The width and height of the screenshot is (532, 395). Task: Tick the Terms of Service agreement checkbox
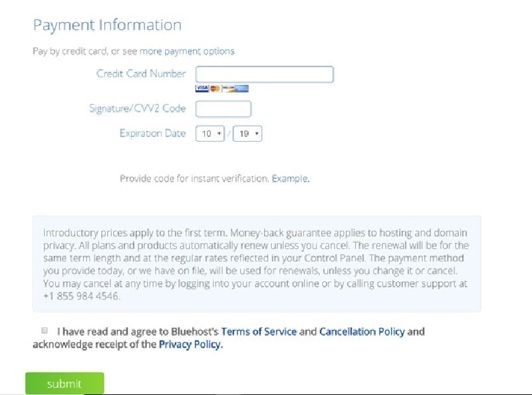point(45,330)
